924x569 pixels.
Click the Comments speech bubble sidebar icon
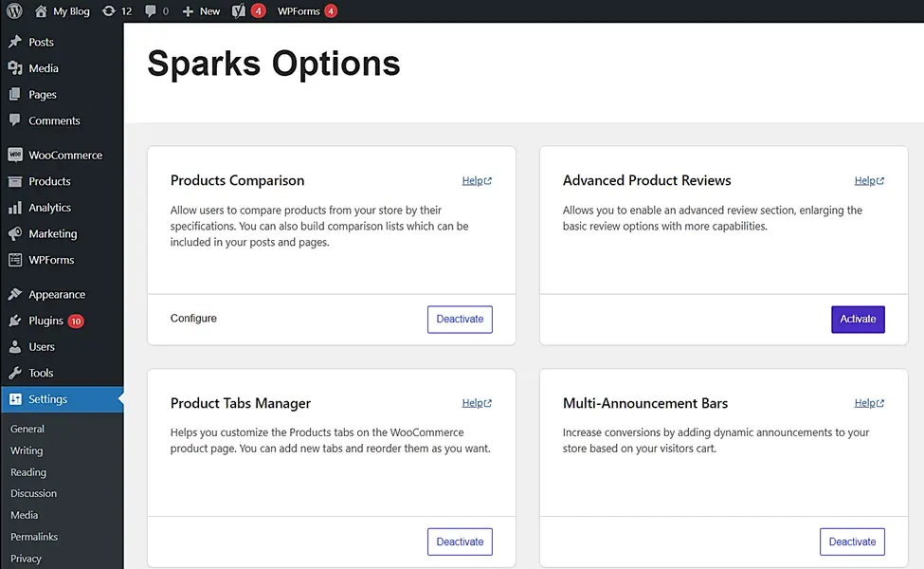pos(15,119)
